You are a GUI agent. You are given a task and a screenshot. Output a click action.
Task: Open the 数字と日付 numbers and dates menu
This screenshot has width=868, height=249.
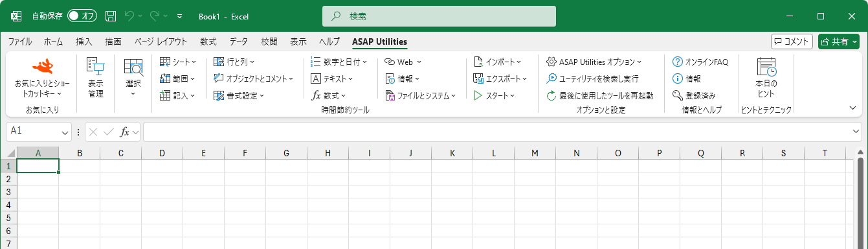coord(339,62)
